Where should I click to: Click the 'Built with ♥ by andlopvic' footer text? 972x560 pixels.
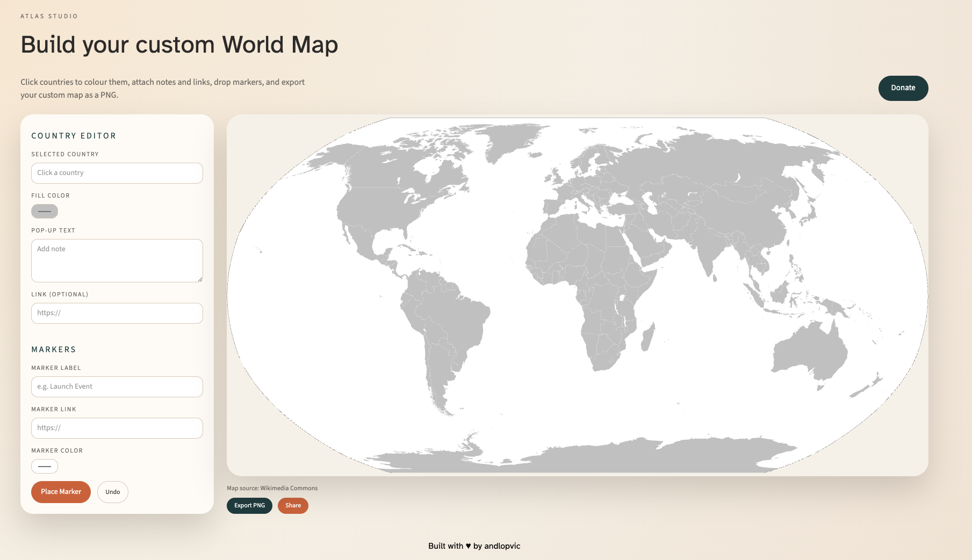tap(474, 546)
